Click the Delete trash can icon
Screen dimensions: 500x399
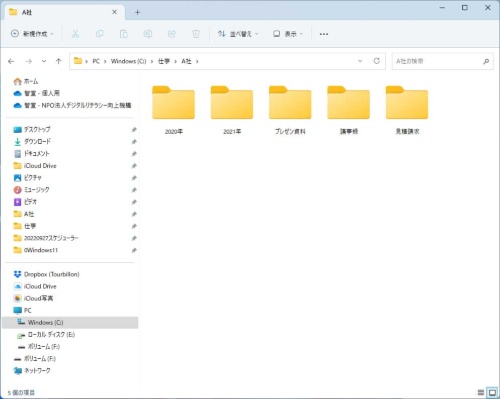point(196,34)
